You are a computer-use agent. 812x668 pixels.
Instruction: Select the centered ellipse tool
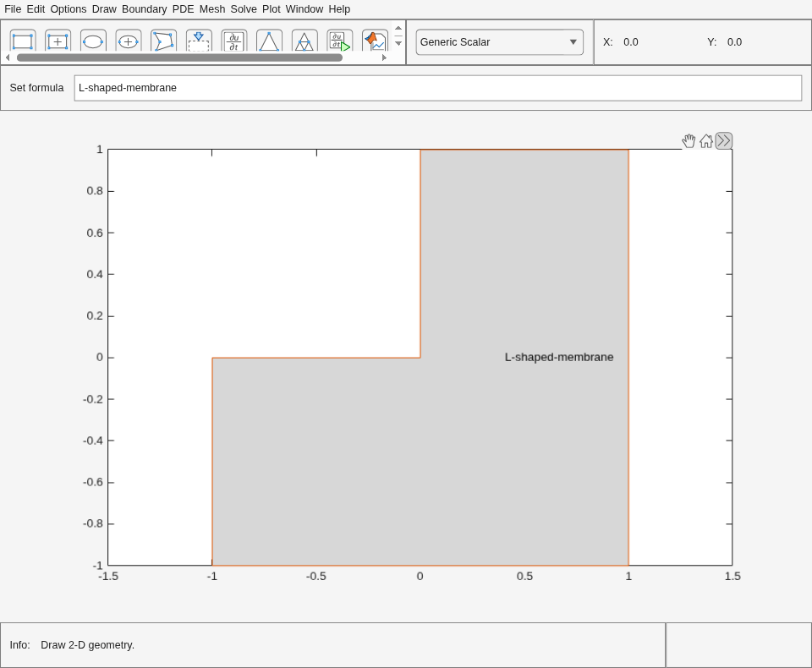[x=128, y=41]
